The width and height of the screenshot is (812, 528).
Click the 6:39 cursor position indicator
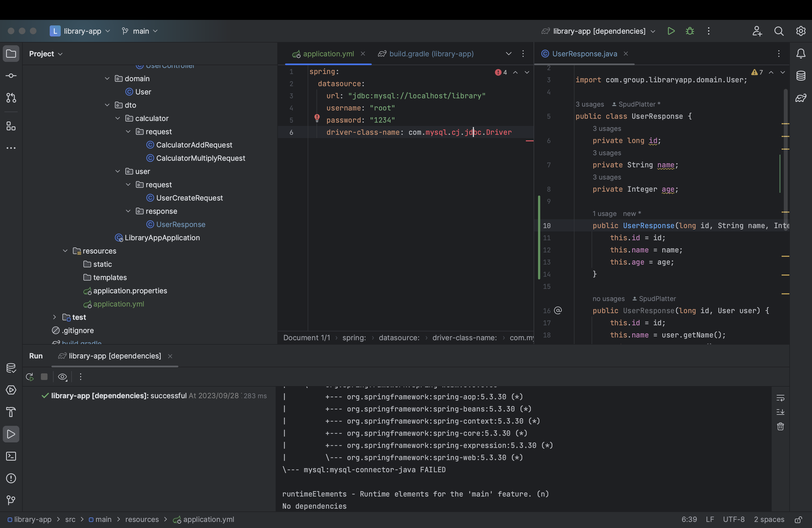[x=689, y=519]
